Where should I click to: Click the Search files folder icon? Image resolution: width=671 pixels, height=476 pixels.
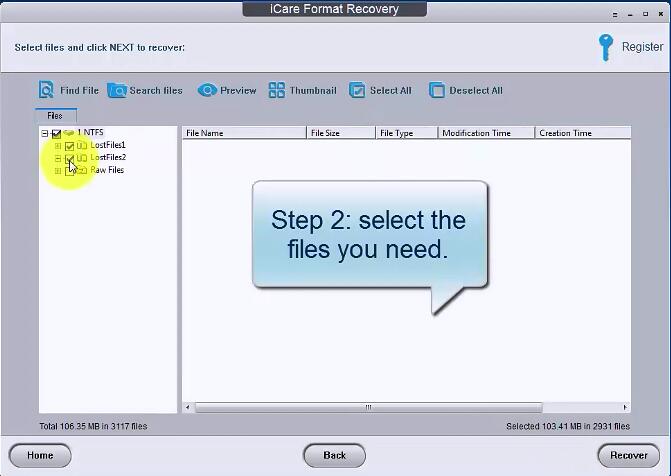click(116, 90)
